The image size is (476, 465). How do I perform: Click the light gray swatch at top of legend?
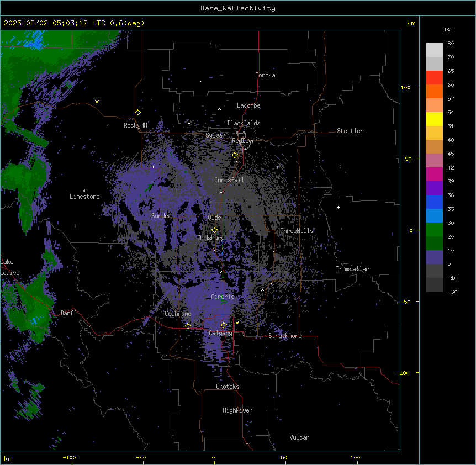(x=434, y=50)
